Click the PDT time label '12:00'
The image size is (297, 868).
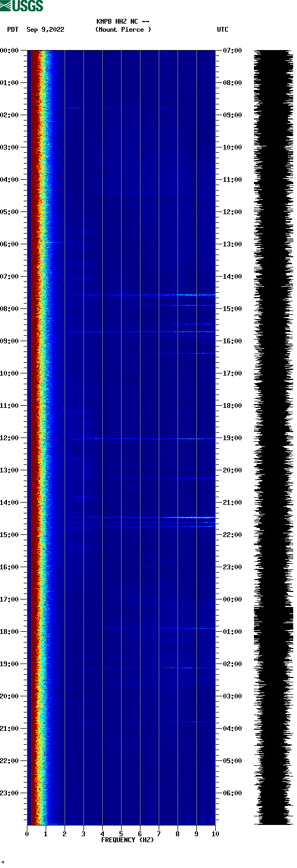point(9,438)
